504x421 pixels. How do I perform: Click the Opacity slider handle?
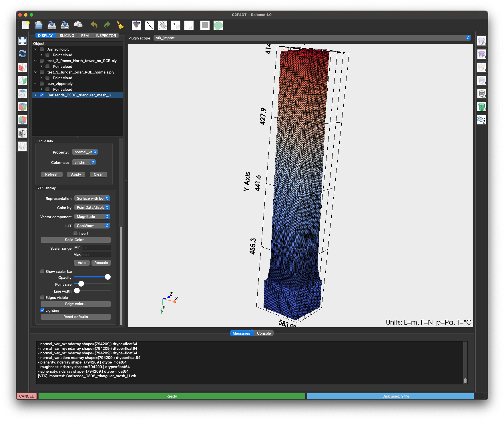click(107, 277)
